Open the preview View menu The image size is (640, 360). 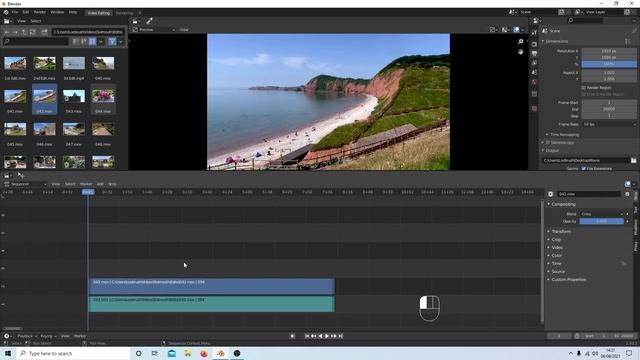(x=184, y=30)
